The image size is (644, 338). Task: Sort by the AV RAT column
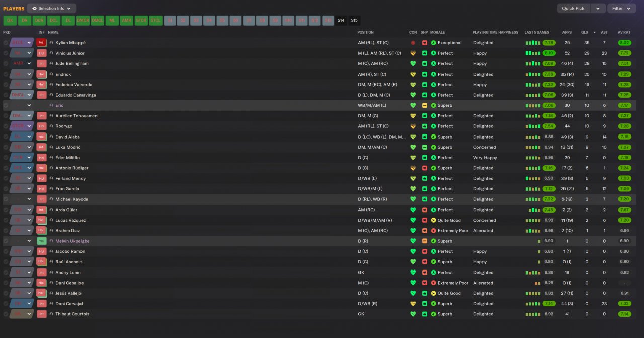click(x=624, y=32)
